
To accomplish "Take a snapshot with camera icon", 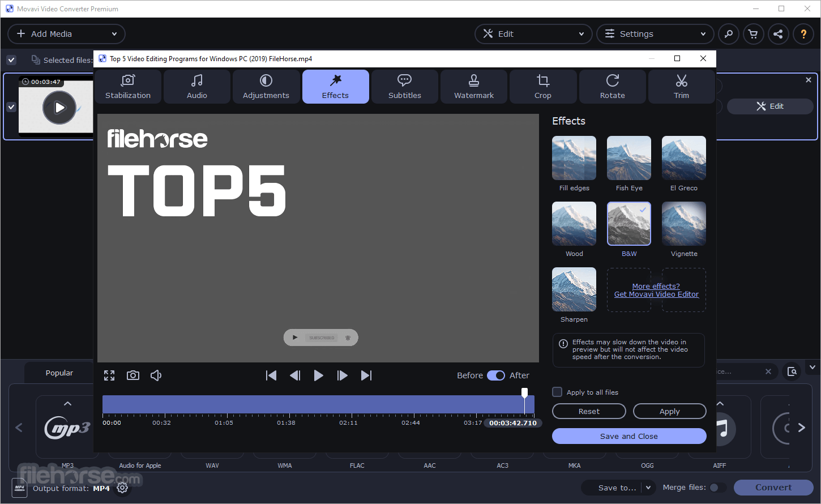I will [133, 375].
